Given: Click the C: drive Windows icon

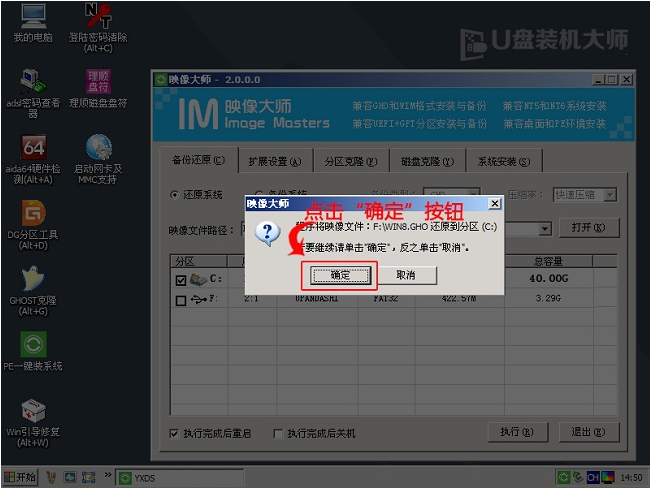Looking at the screenshot, I should tap(198, 280).
